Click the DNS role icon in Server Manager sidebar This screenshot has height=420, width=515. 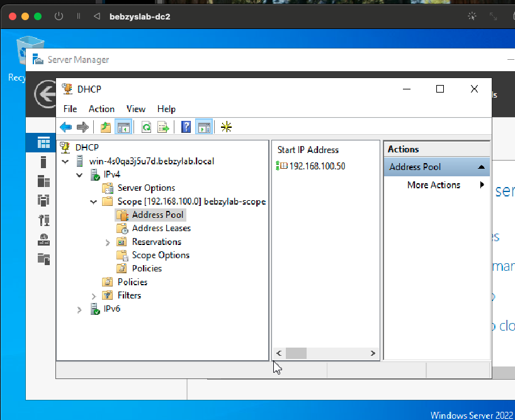point(43,240)
